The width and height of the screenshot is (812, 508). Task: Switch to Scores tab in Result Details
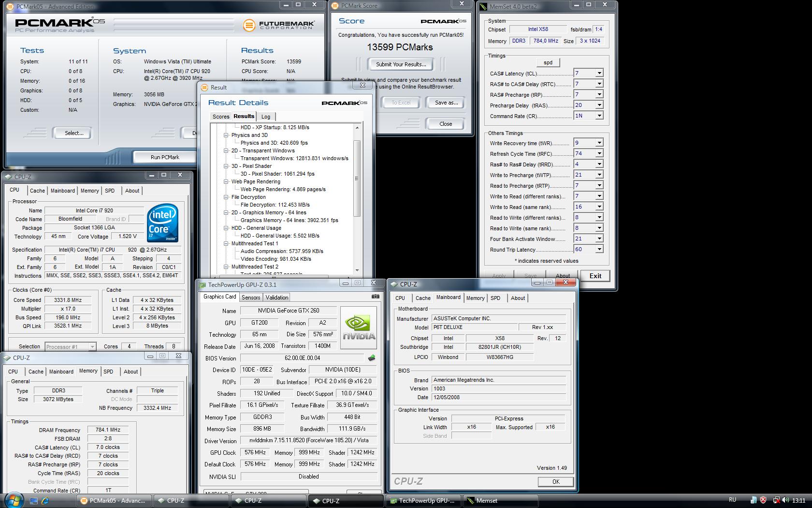pyautogui.click(x=221, y=117)
